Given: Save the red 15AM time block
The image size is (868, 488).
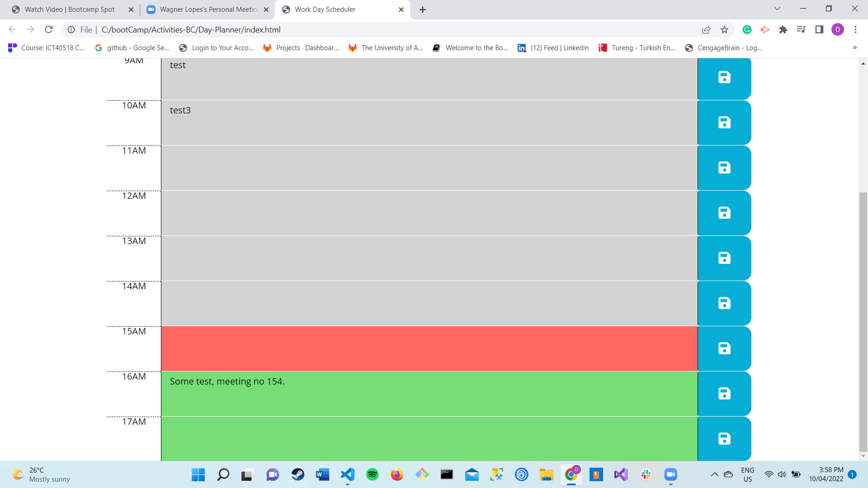Looking at the screenshot, I should [x=724, y=348].
